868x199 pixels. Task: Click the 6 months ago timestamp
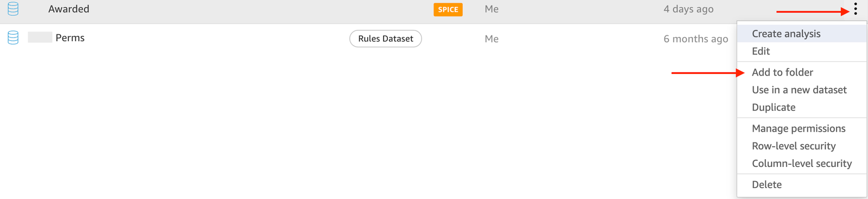(x=696, y=39)
